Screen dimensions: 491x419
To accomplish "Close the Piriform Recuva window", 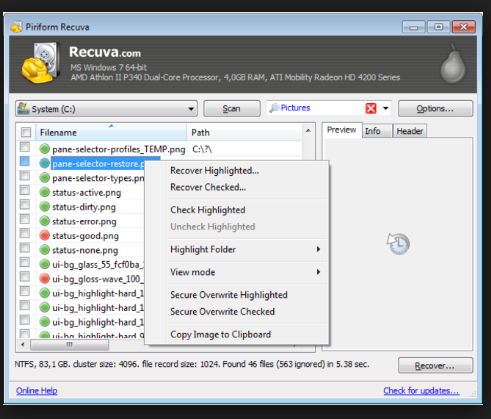I will [x=464, y=27].
